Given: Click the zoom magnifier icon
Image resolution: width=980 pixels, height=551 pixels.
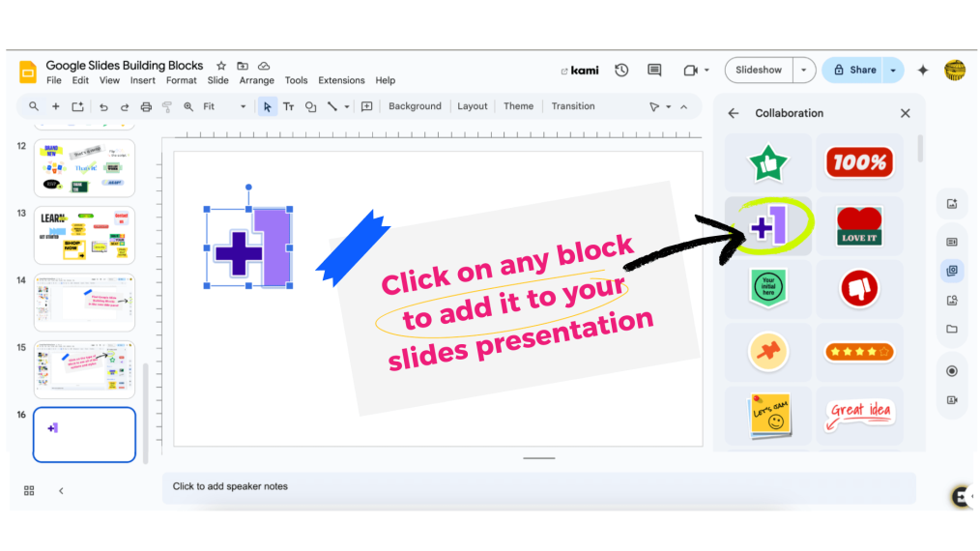Looking at the screenshot, I should click(x=188, y=107).
